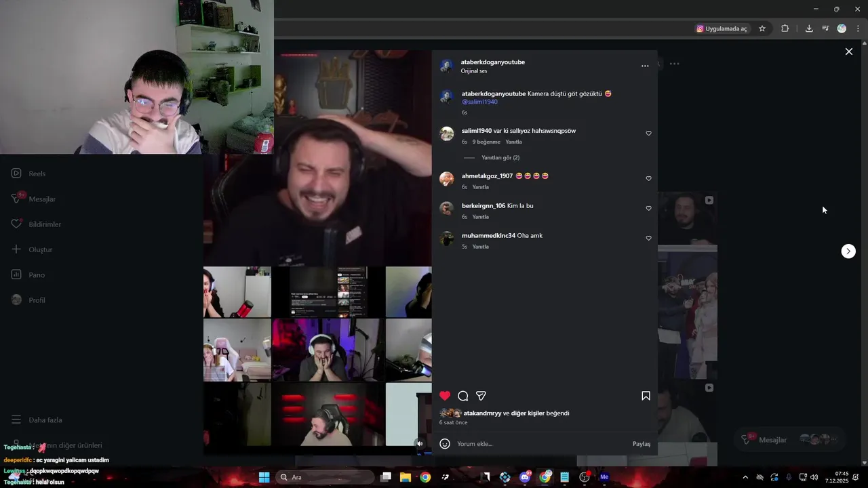Show 'diğer kişiler' who liked

coord(528,413)
